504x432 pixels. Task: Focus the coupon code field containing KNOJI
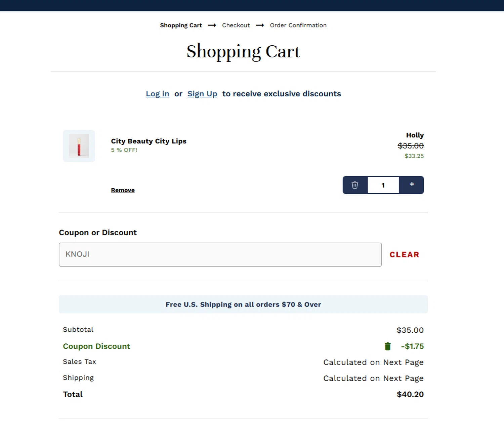(x=220, y=255)
